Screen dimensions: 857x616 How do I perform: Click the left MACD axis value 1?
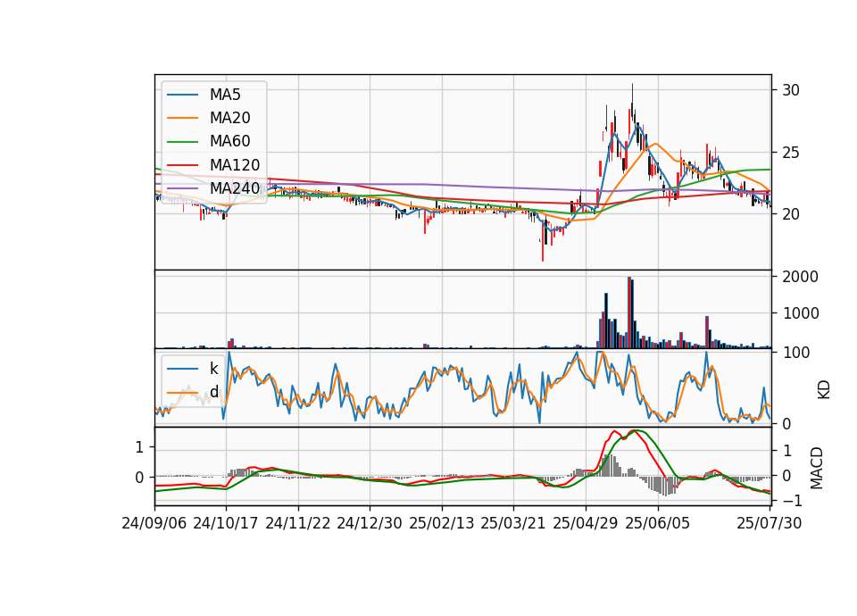pyautogui.click(x=139, y=447)
